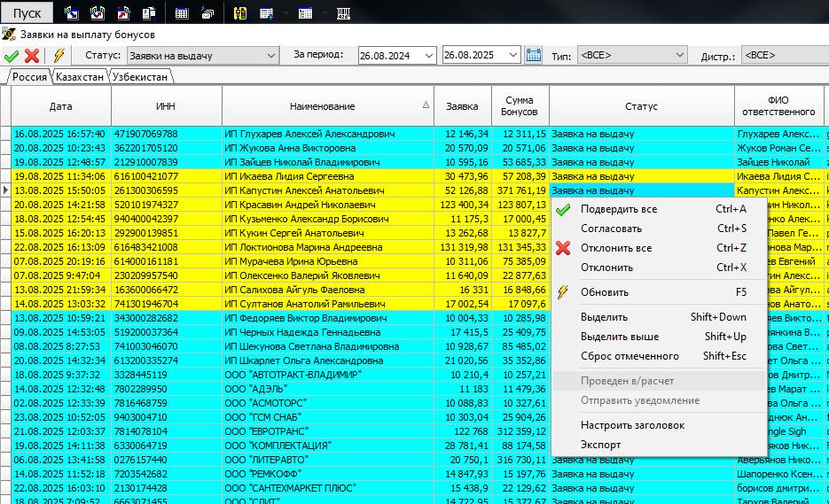Open the Дистр. combo box

tap(786, 55)
